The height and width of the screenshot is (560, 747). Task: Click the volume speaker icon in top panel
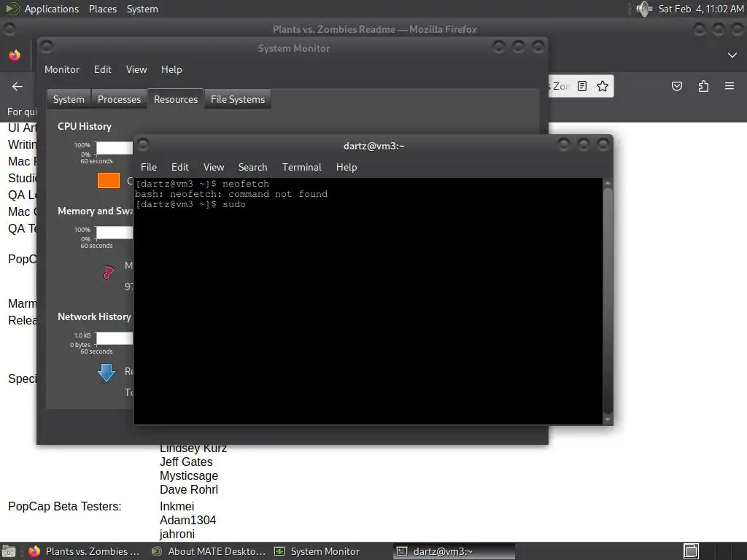point(644,9)
